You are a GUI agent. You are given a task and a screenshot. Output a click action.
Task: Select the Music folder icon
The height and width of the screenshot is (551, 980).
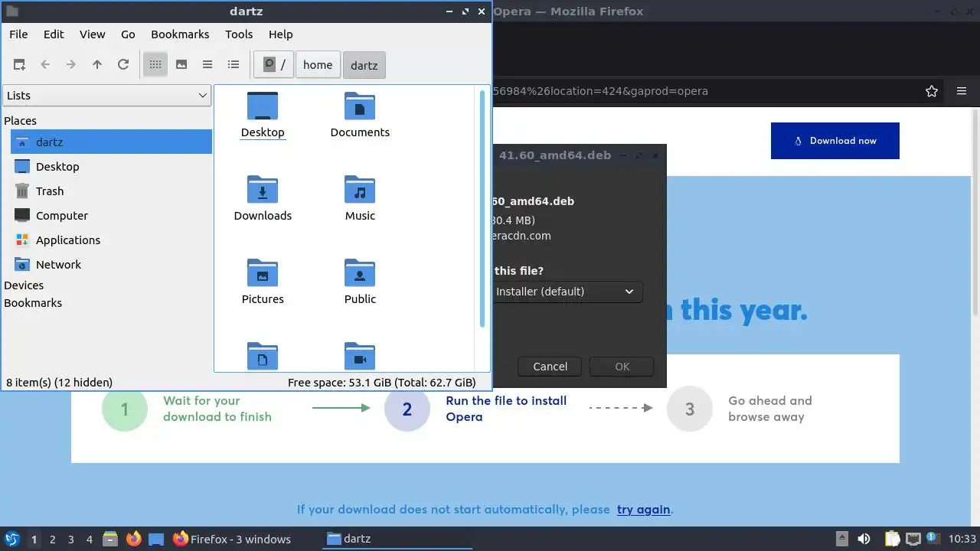pyautogui.click(x=360, y=198)
